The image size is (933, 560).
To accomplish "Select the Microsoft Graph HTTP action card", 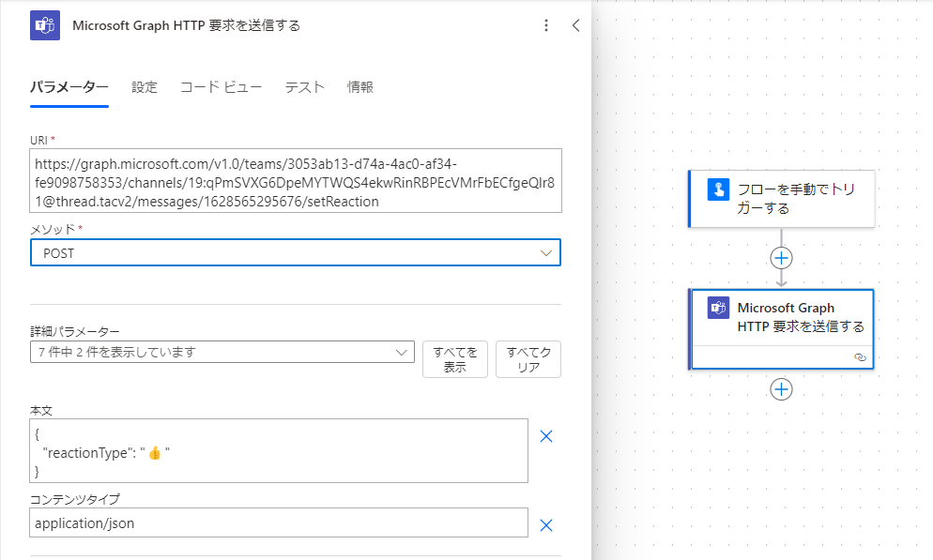I will (781, 329).
